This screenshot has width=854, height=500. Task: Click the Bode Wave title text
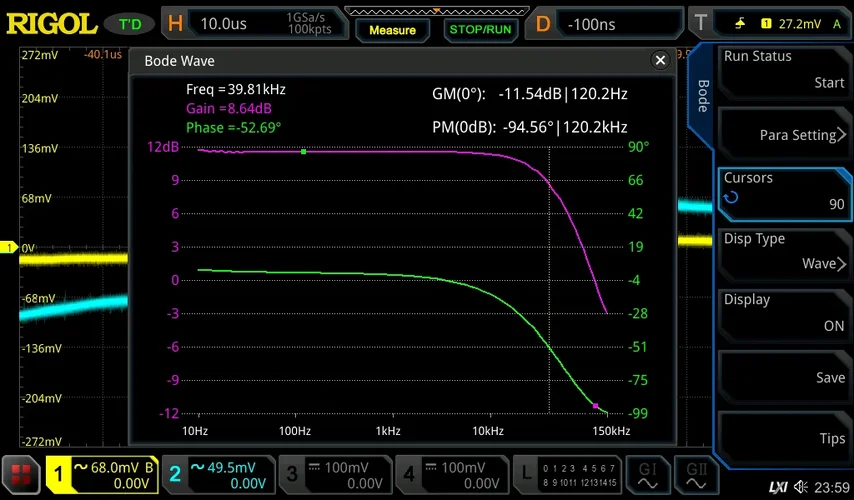coord(179,61)
